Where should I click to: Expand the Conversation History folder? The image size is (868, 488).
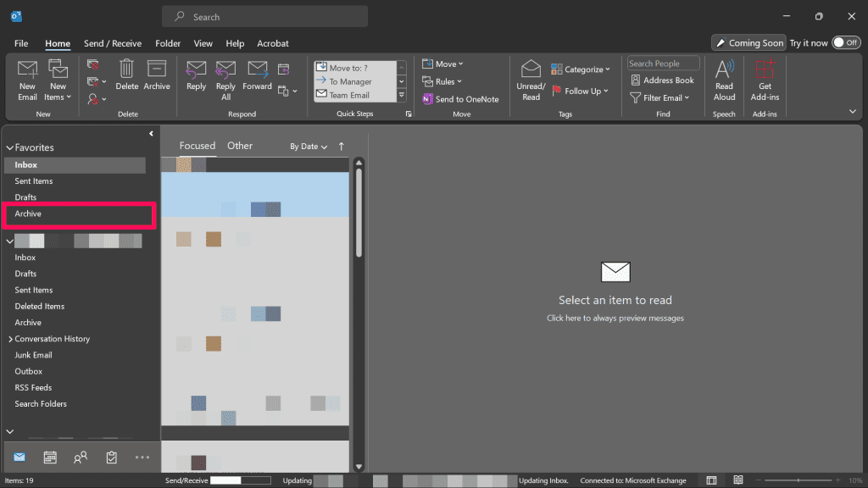(x=10, y=339)
